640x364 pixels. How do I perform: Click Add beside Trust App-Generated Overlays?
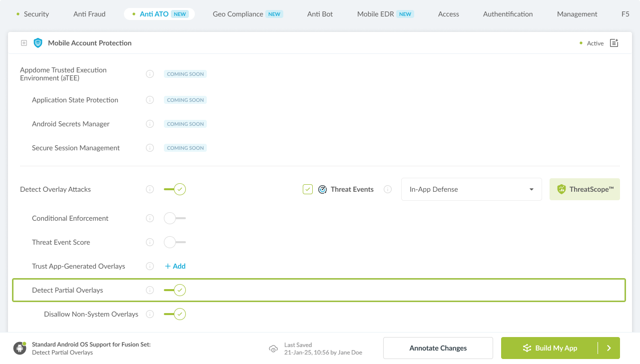coord(175,266)
